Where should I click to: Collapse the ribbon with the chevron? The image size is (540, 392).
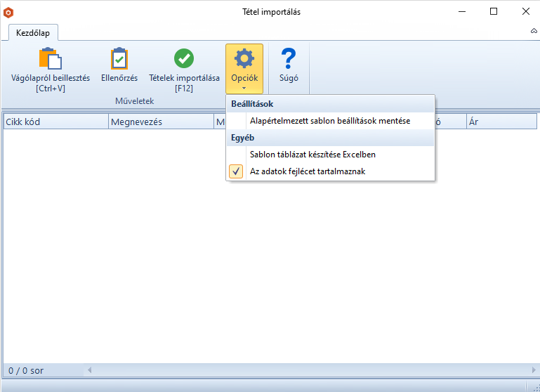pos(533,32)
